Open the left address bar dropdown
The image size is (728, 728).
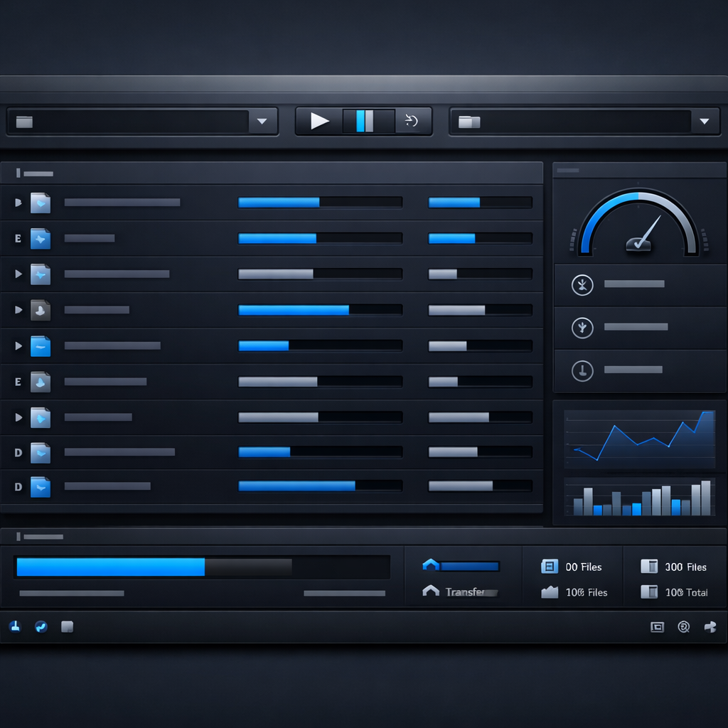tap(263, 121)
